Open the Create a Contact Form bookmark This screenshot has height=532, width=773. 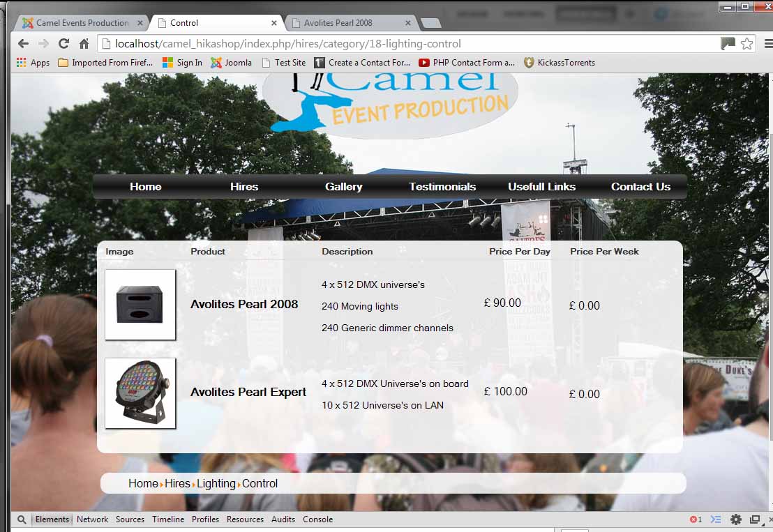pos(362,63)
